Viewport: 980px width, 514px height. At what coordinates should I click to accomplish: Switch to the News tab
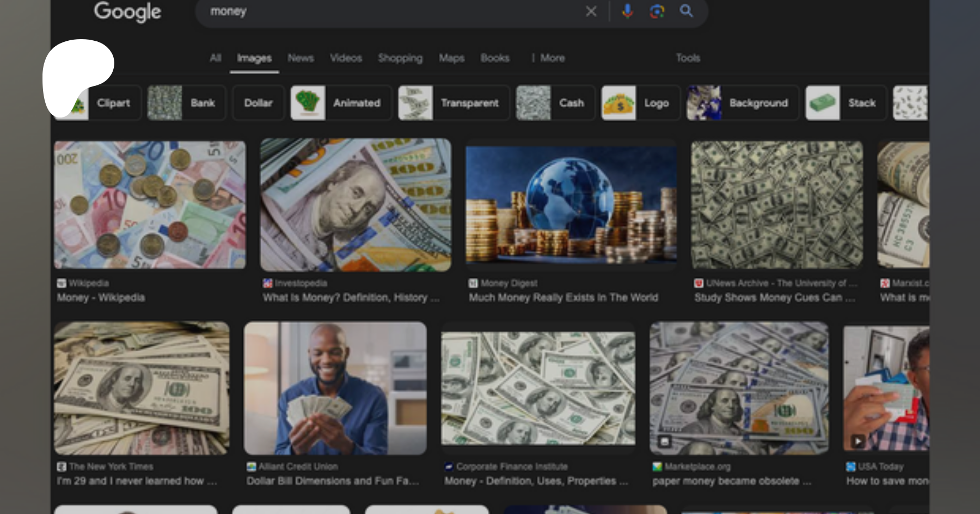pyautogui.click(x=301, y=58)
